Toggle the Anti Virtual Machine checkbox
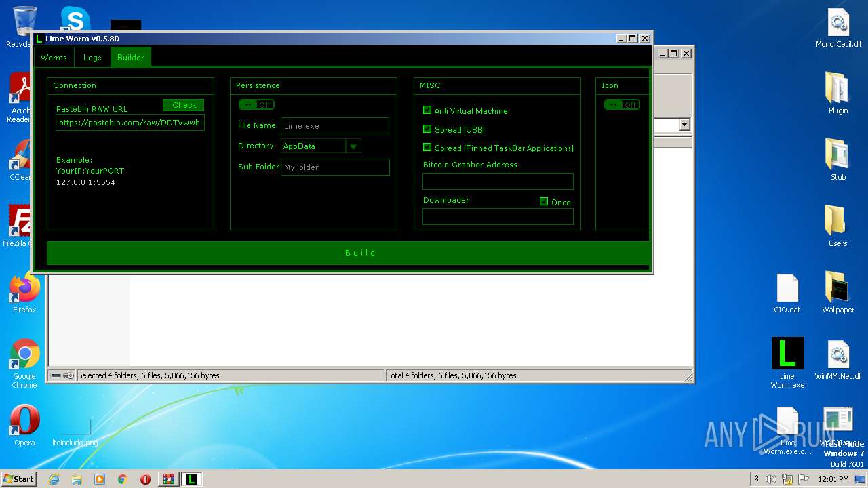The image size is (868, 488). 427,110
